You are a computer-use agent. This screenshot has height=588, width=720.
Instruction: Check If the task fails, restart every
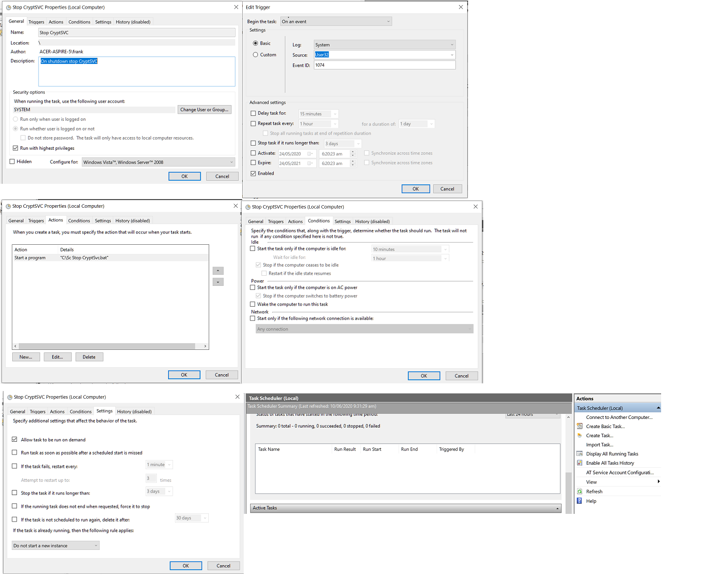point(14,466)
